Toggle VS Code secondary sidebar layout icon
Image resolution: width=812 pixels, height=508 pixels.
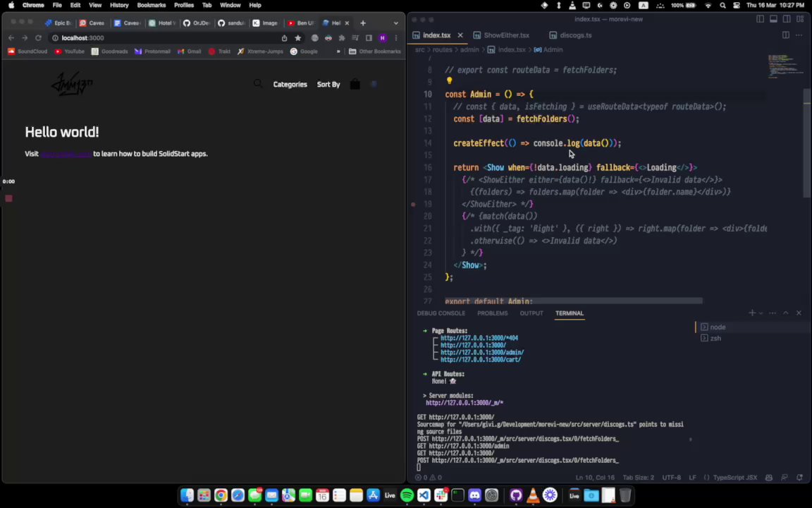tap(787, 19)
